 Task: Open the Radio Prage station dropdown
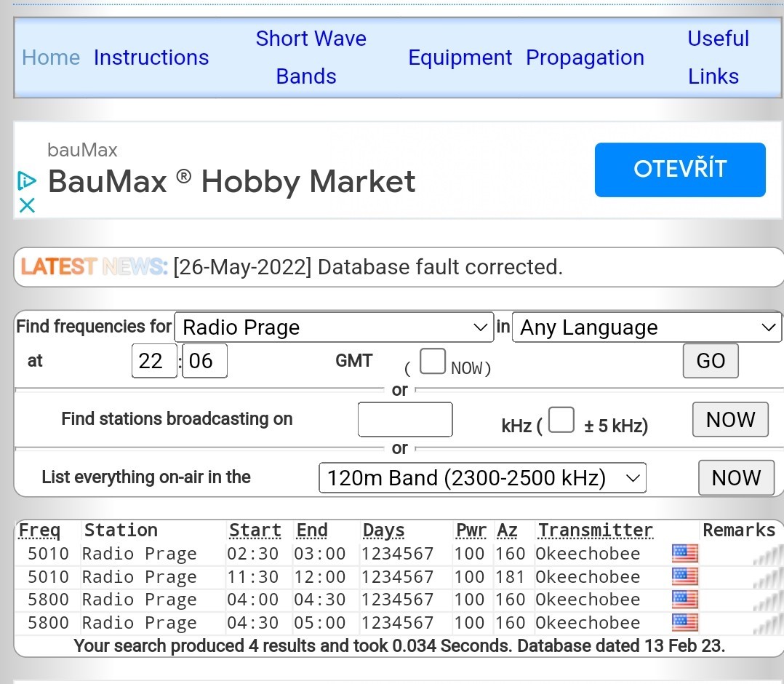tap(334, 327)
